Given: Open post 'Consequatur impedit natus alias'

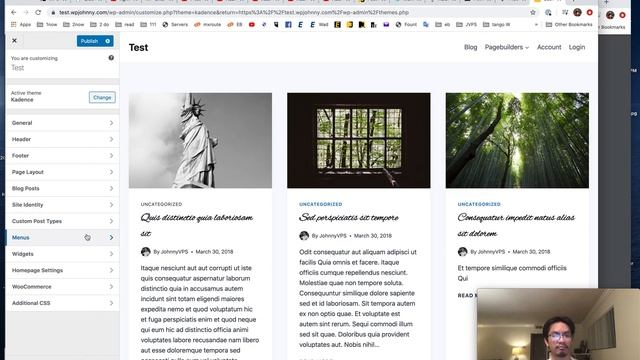Looking at the screenshot, I should click(516, 225).
